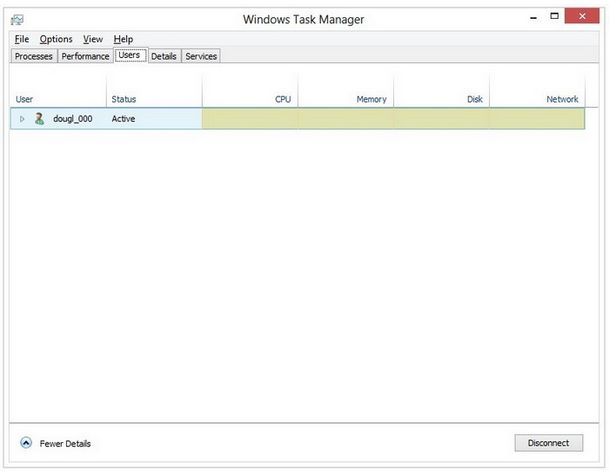Expand the dougl_000 user row

coord(22,119)
